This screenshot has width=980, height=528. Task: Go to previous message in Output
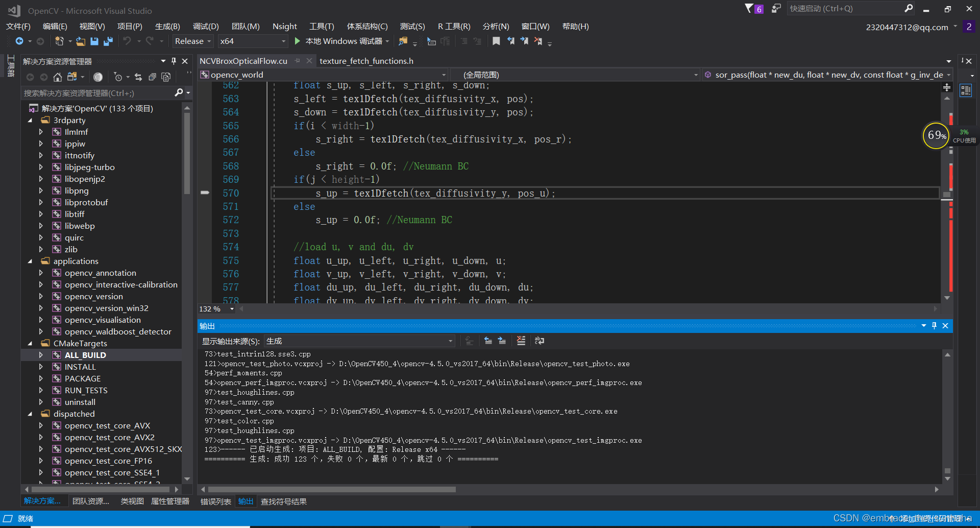click(487, 341)
